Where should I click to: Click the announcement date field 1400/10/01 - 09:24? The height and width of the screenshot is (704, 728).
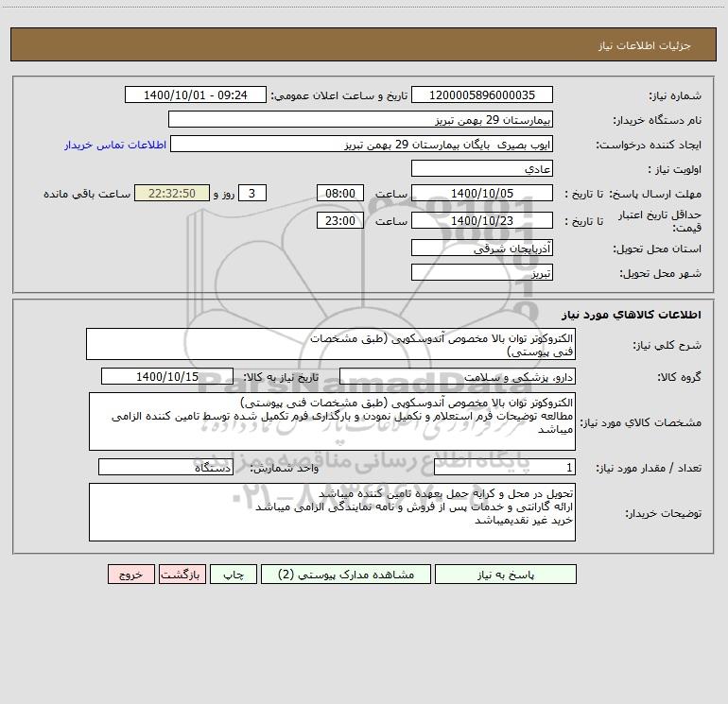coord(196,94)
